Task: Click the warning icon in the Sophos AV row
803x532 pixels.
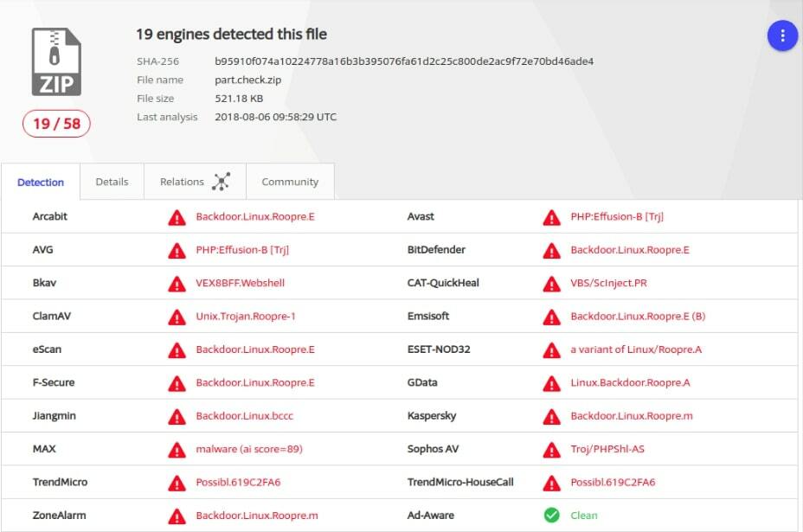Action: tap(551, 451)
